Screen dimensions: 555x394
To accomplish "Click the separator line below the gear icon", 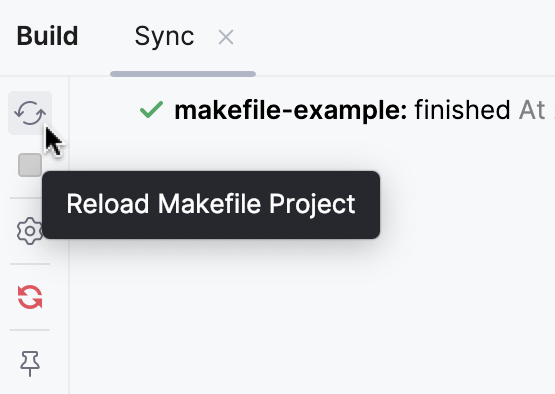I will point(30,264).
